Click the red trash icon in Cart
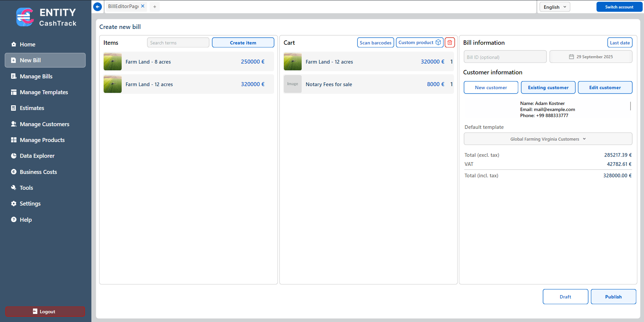The image size is (644, 322). [x=450, y=43]
